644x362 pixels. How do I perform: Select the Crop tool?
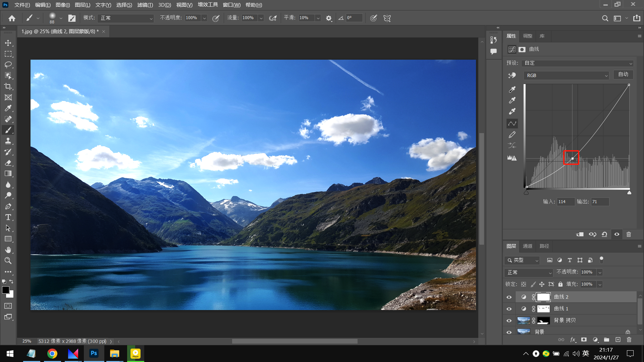pyautogui.click(x=8, y=86)
